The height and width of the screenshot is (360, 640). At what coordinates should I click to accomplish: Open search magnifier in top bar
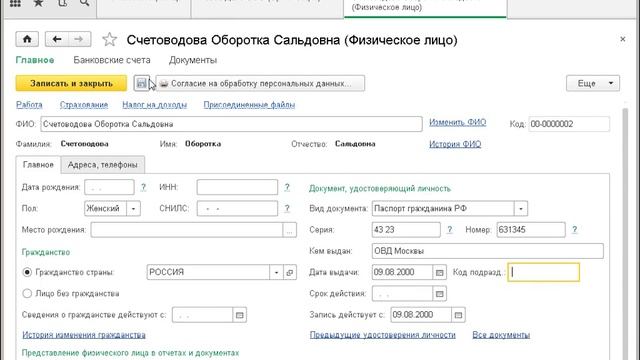click(84, 3)
